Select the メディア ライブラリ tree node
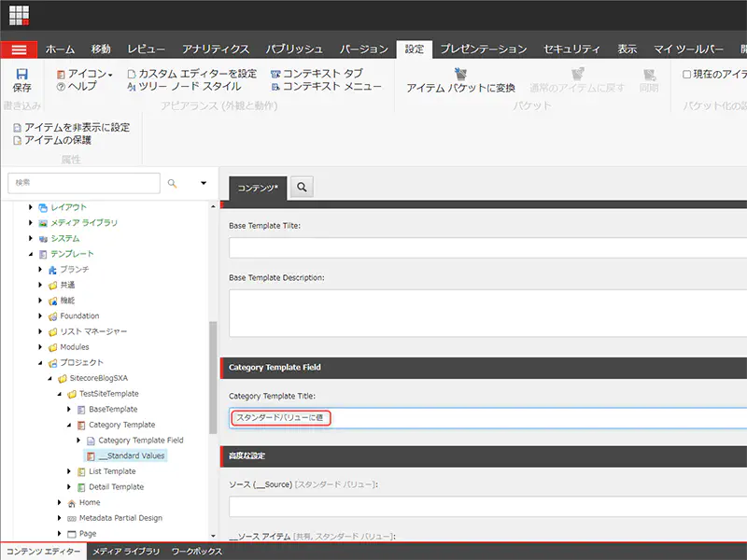Viewport: 747px width, 560px height. (x=84, y=222)
